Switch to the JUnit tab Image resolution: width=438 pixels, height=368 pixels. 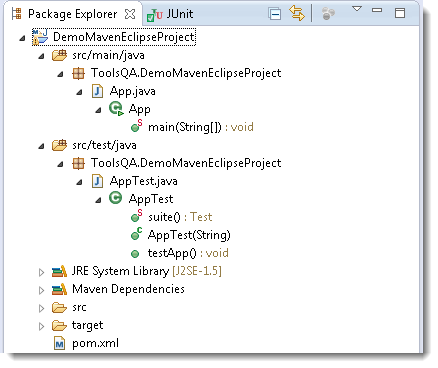click(170, 14)
